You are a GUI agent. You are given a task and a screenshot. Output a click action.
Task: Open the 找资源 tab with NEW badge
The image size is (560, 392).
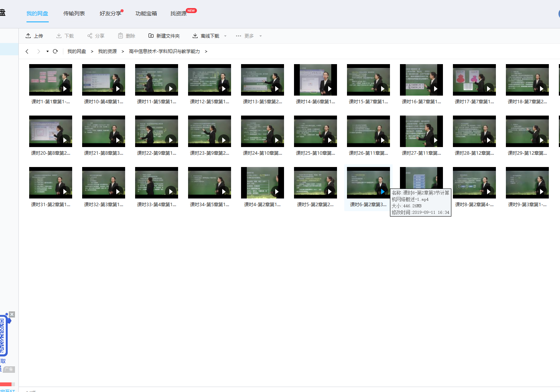click(x=178, y=13)
